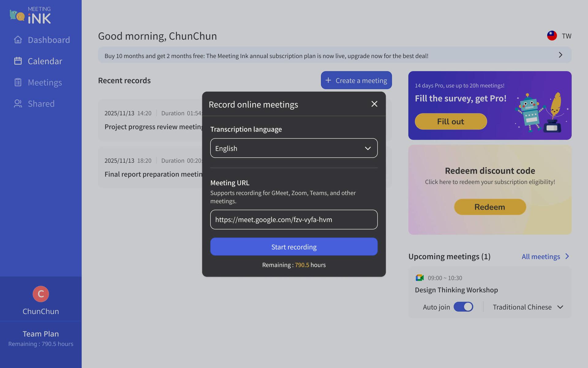Click Fill out survey button

[450, 121]
